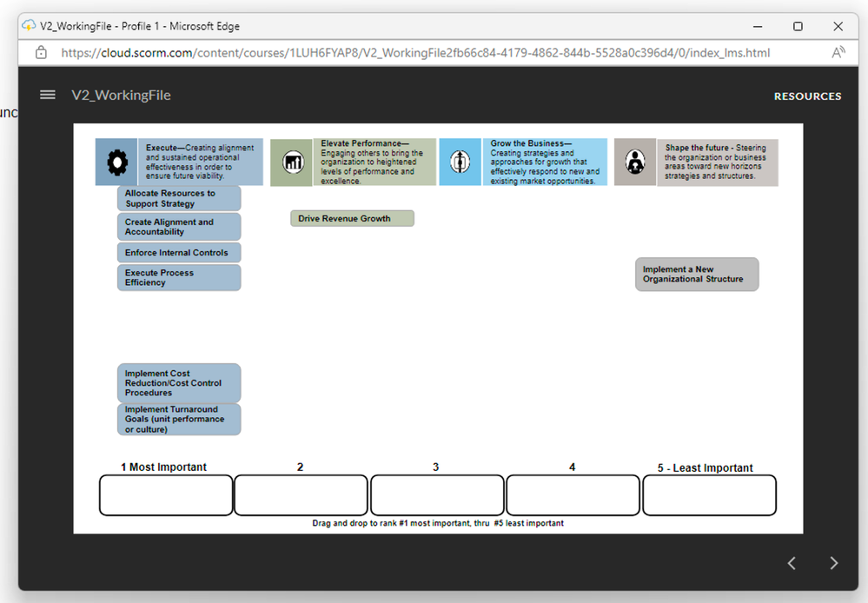This screenshot has height=603, width=868.
Task: Click the site lock icon in address bar
Action: pyautogui.click(x=41, y=53)
